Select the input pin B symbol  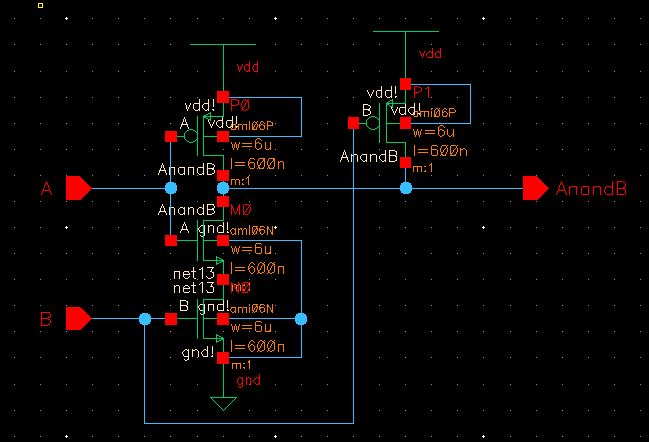click(x=79, y=319)
